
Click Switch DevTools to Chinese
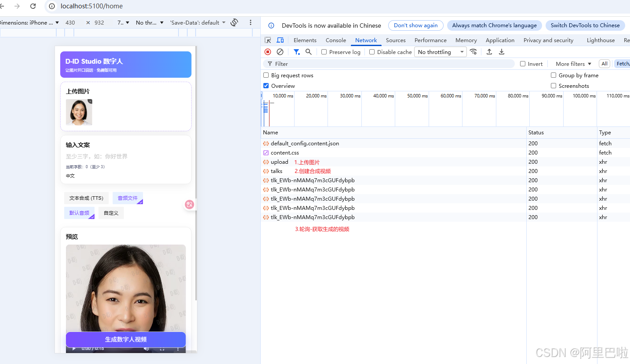click(x=585, y=25)
